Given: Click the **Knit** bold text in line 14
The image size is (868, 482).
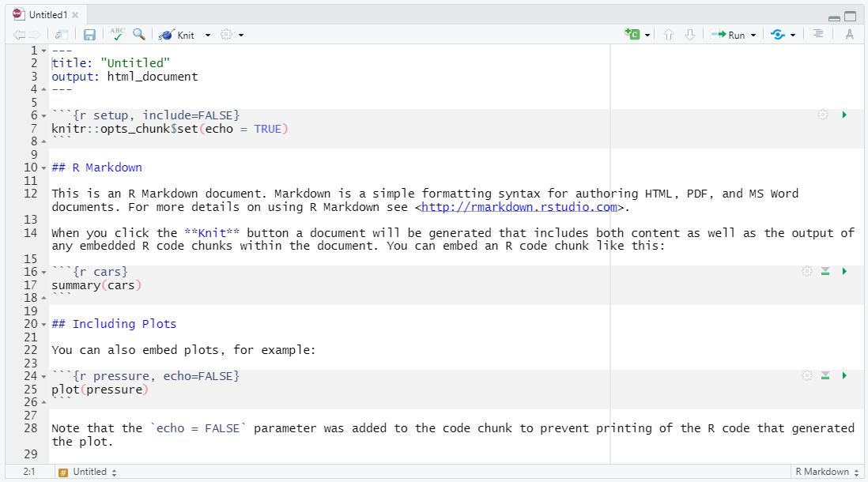Looking at the screenshot, I should coord(212,233).
